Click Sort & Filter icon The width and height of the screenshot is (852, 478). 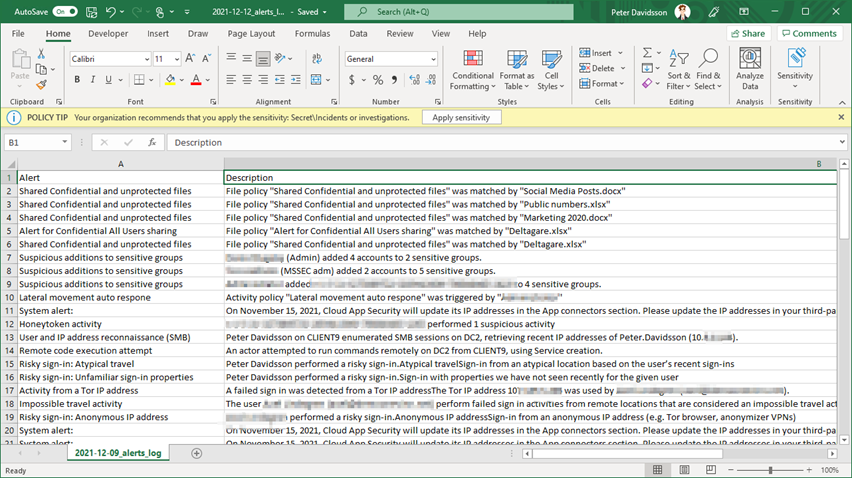coord(679,67)
